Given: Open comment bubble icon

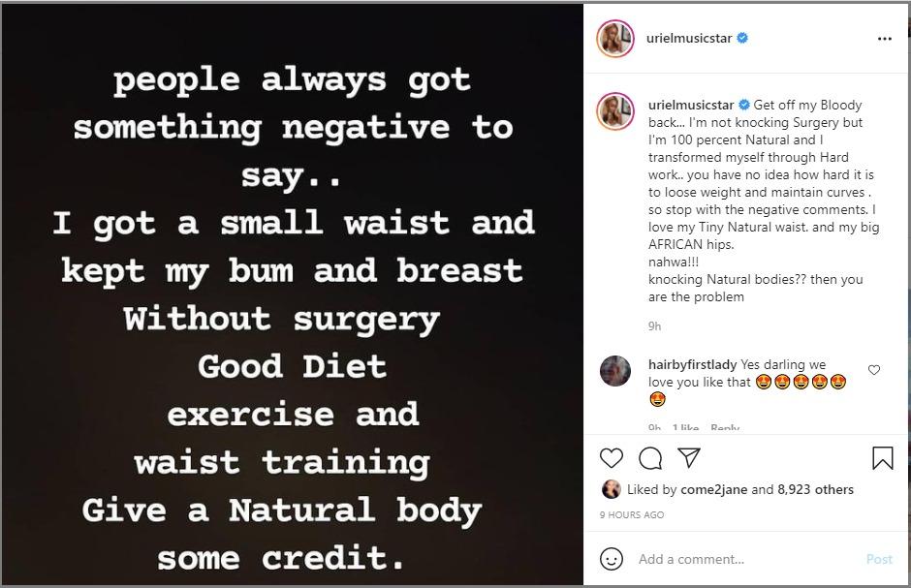Looking at the screenshot, I should (x=651, y=458).
